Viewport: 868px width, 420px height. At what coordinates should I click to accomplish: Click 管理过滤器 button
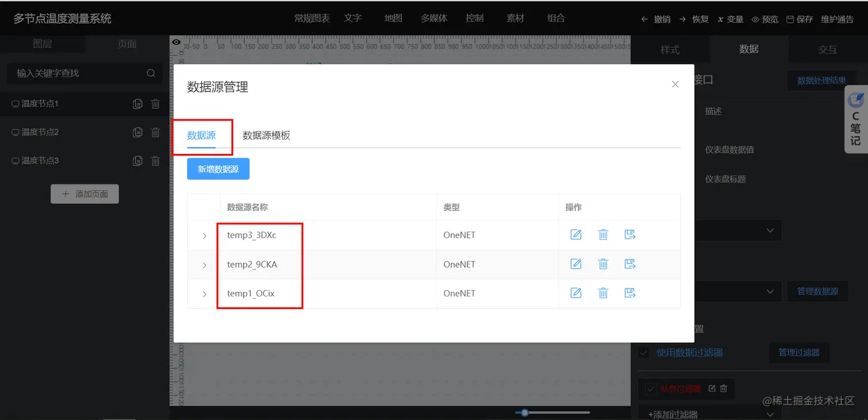(799, 352)
